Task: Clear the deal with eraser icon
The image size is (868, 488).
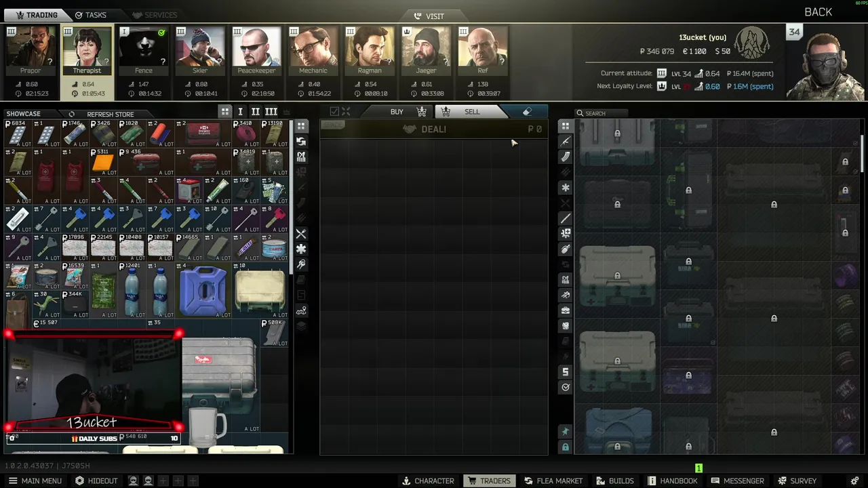Action: coord(527,112)
